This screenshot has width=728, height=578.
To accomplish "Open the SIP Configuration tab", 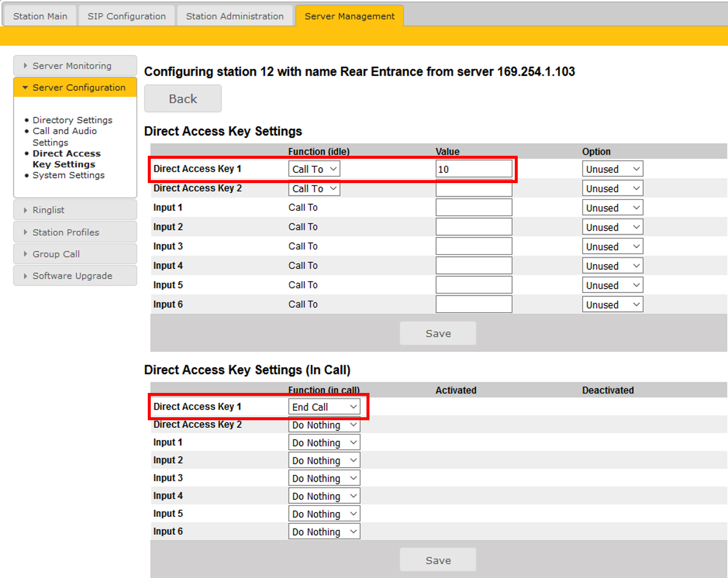I will click(x=126, y=16).
